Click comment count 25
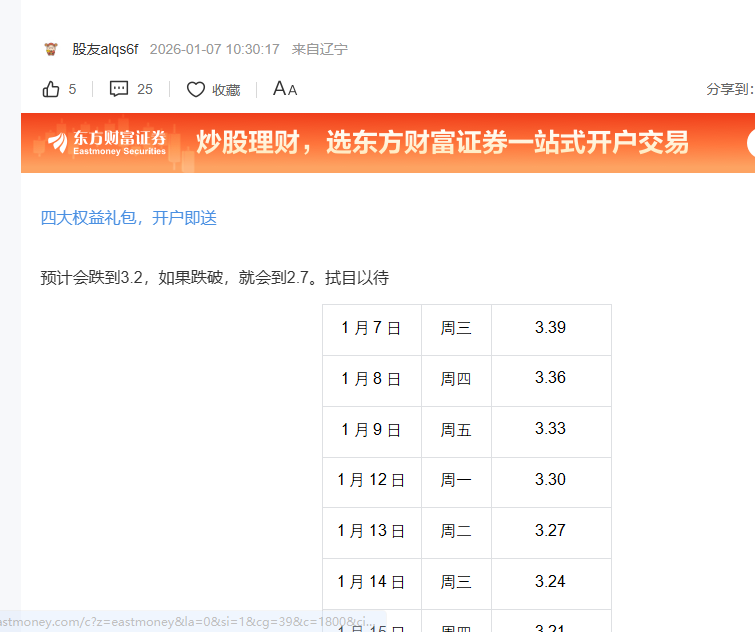 (145, 89)
